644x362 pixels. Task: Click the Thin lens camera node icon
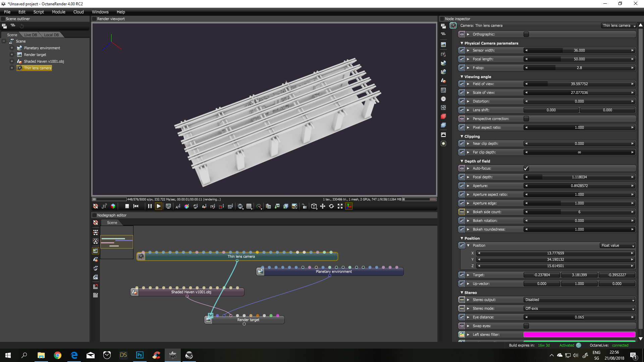[x=141, y=256]
